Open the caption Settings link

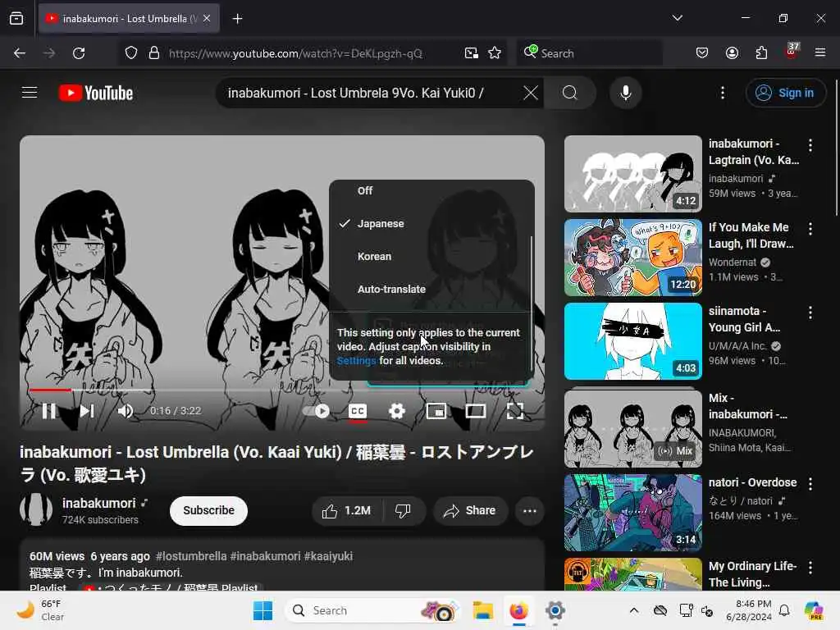click(x=356, y=361)
